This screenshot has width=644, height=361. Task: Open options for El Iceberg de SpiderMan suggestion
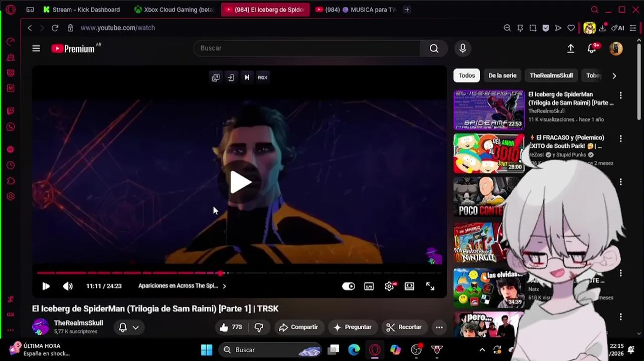620,95
